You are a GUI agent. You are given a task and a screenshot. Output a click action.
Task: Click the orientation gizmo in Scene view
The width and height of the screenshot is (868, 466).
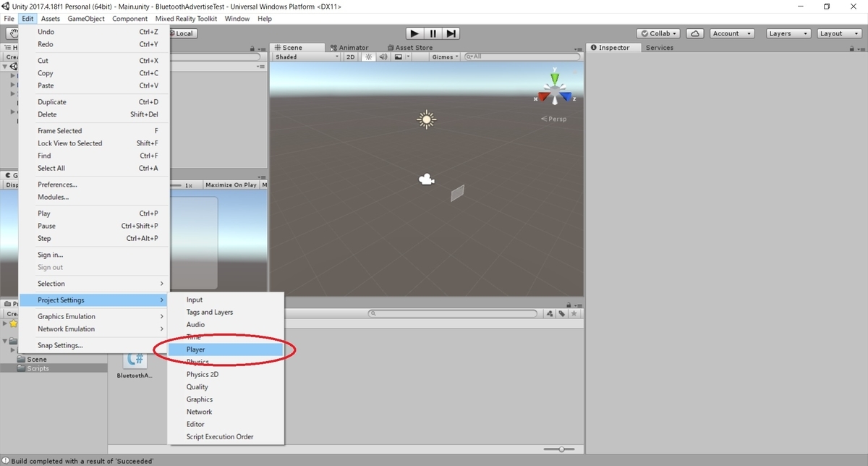(554, 89)
